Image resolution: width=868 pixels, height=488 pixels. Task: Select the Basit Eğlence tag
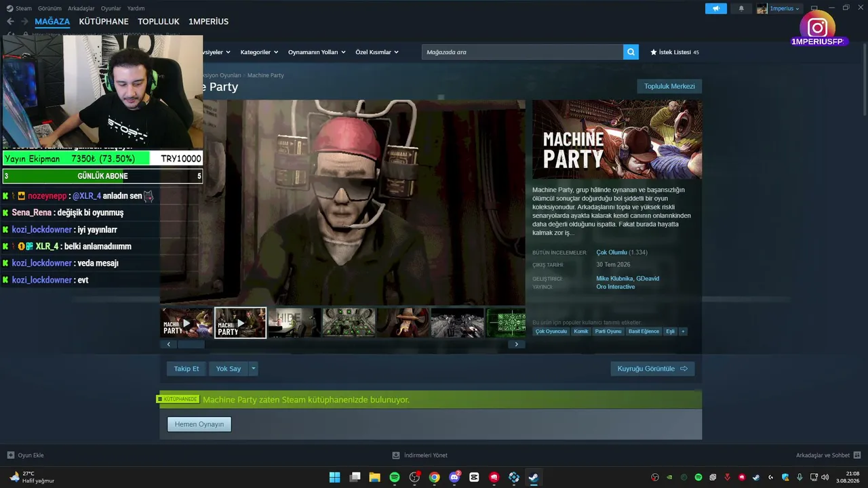point(644,331)
